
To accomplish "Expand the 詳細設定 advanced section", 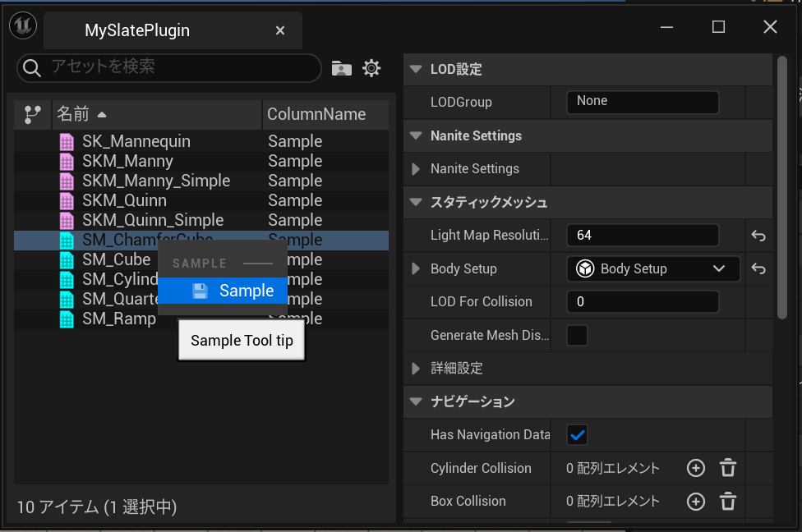I will point(417,369).
